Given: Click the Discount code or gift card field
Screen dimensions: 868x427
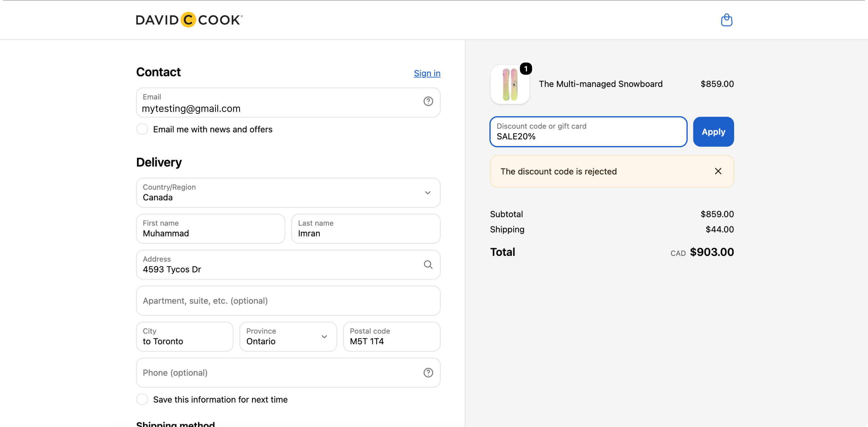Looking at the screenshot, I should (x=589, y=132).
